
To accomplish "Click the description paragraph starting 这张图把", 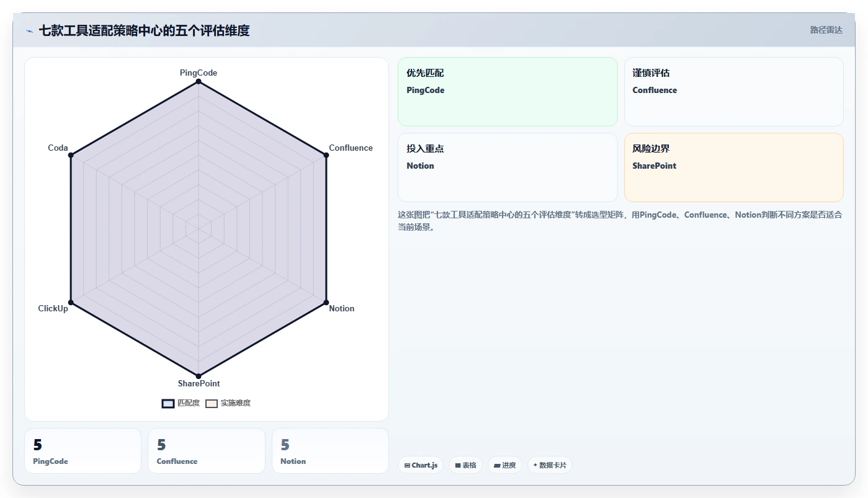I will [620, 221].
